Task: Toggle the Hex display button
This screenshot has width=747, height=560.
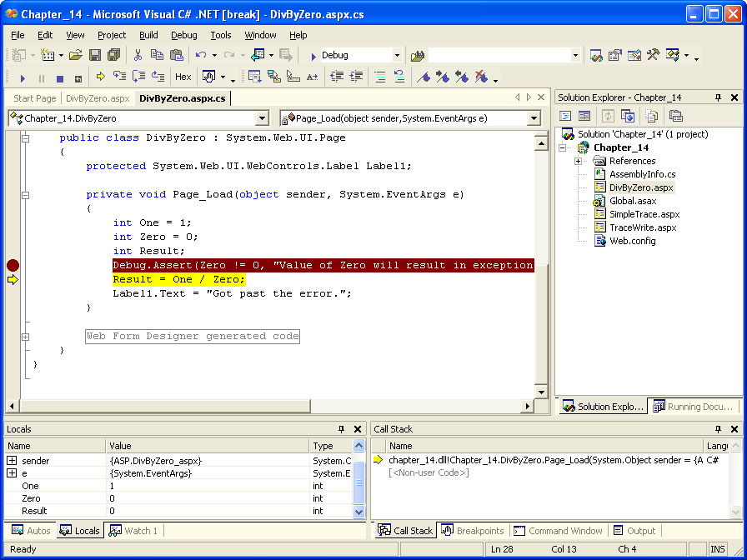Action: [x=183, y=77]
